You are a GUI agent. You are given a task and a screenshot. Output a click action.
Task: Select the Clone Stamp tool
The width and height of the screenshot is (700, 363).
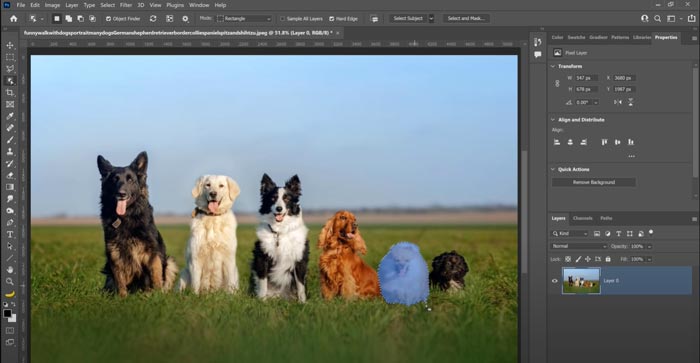[x=10, y=151]
